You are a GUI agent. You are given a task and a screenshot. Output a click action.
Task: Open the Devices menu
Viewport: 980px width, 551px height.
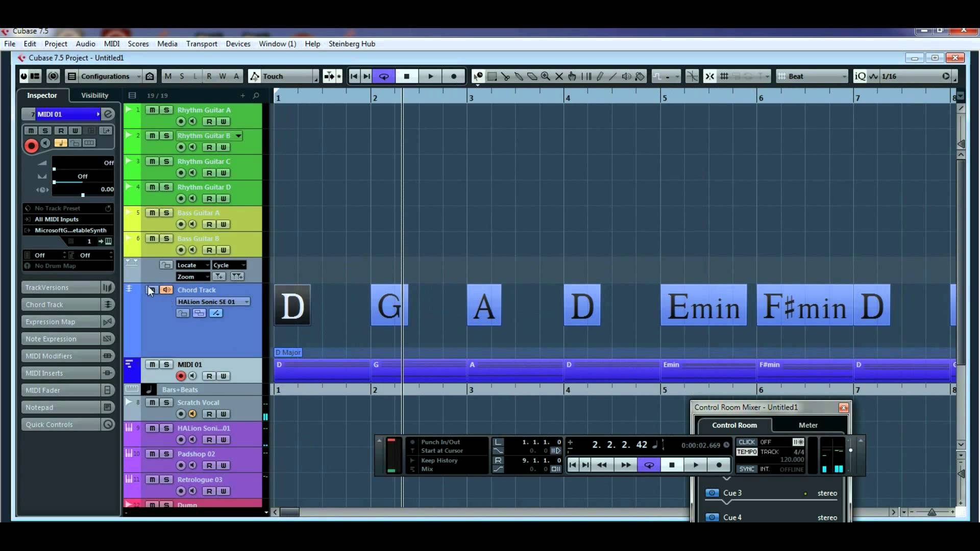[238, 44]
